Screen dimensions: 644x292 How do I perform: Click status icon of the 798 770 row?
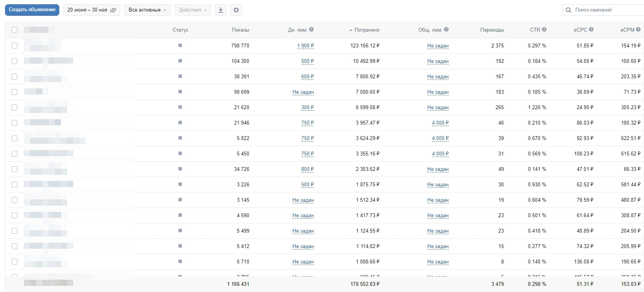pos(180,46)
